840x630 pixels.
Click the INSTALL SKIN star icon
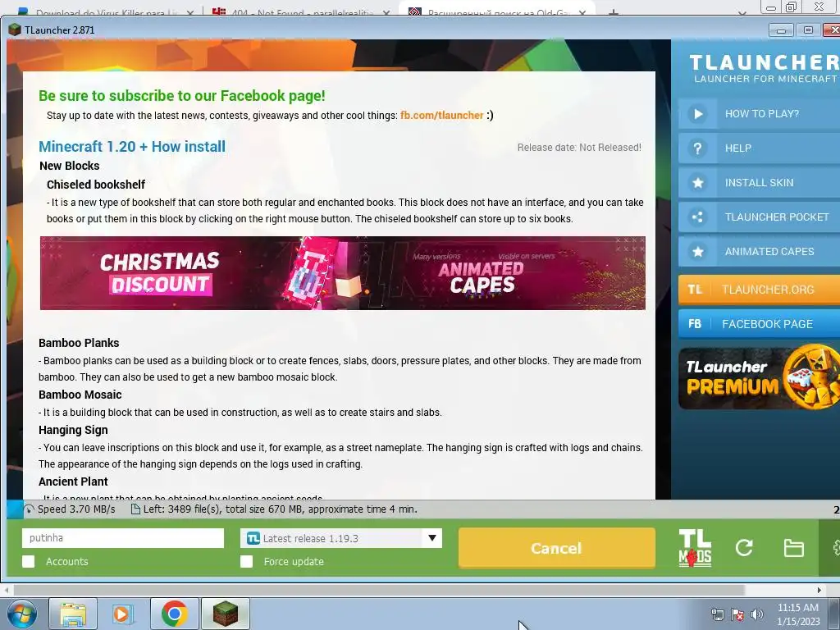(697, 183)
